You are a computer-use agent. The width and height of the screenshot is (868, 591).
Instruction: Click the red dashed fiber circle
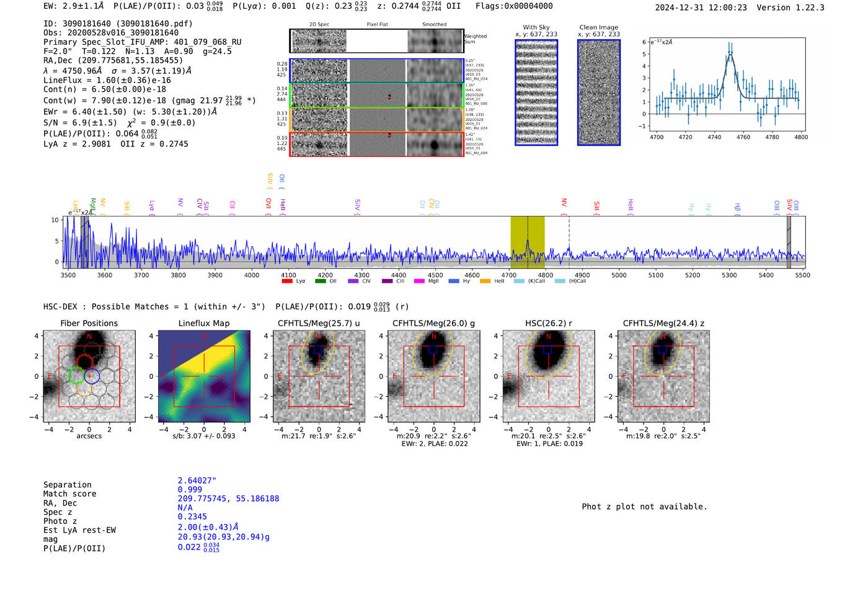[84, 362]
